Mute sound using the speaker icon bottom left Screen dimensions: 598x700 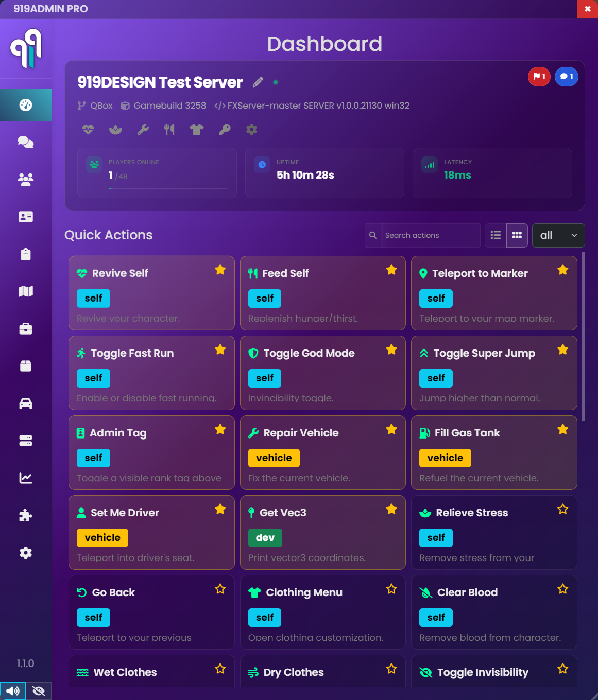tap(13, 691)
